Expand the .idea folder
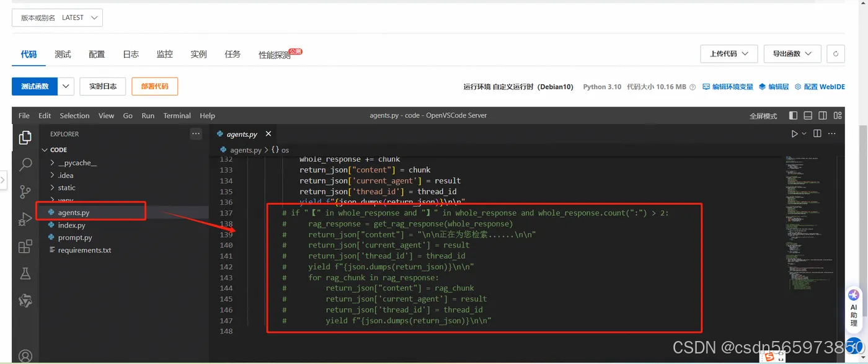The height and width of the screenshot is (364, 868). point(66,175)
